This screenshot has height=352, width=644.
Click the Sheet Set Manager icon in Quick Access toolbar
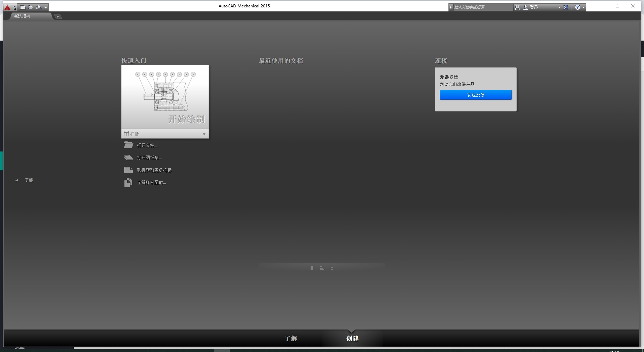pos(39,7)
